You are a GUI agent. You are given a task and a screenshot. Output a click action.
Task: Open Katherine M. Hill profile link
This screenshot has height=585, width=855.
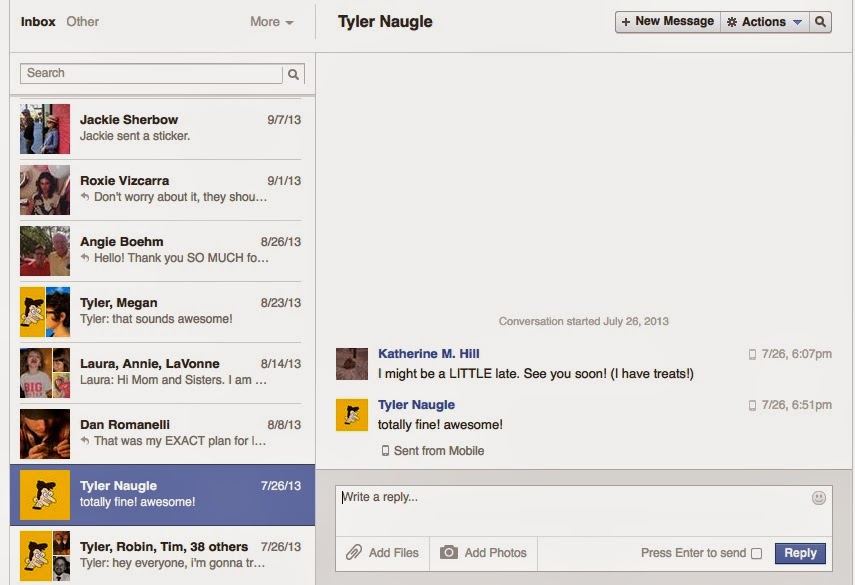click(x=429, y=354)
